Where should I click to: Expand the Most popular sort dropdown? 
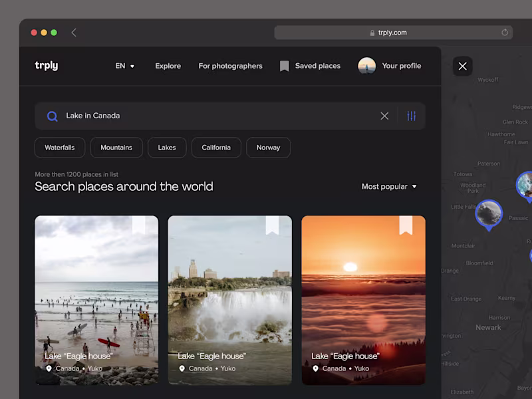[389, 187]
